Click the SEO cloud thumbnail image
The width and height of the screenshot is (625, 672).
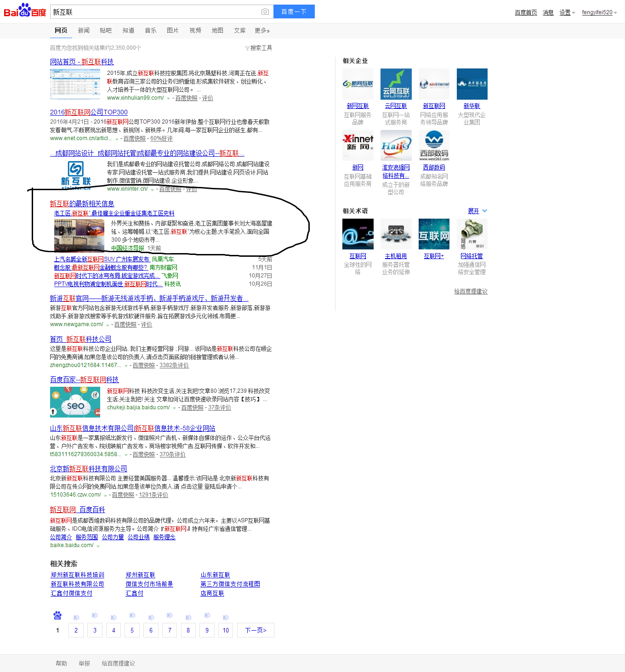[x=75, y=402]
